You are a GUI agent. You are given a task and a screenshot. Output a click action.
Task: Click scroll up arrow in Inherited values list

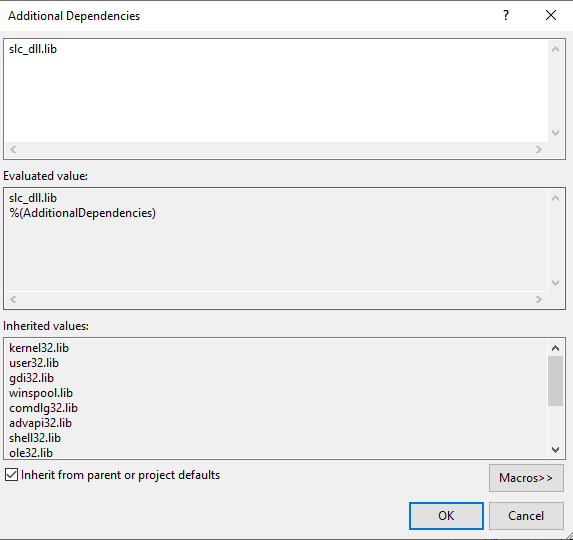point(555,348)
